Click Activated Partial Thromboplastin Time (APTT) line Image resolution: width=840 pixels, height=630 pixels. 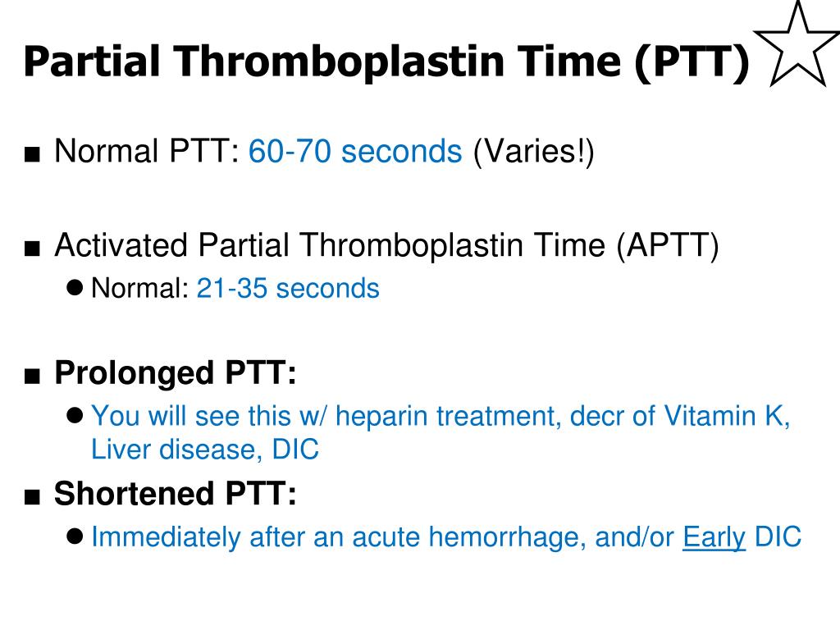[x=386, y=246]
